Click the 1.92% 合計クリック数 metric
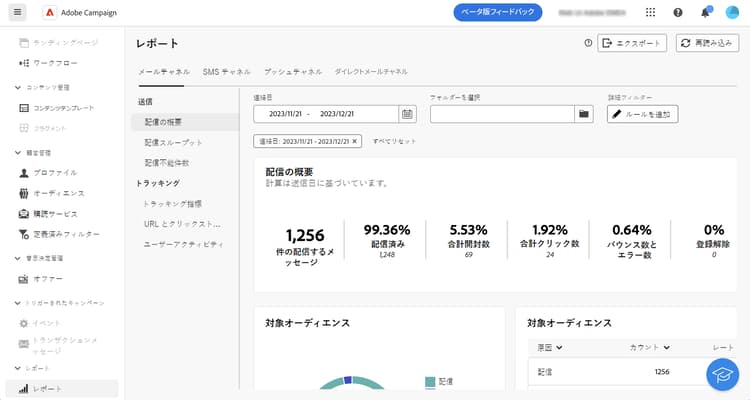Image resolution: width=750 pixels, height=400 pixels. (x=550, y=242)
